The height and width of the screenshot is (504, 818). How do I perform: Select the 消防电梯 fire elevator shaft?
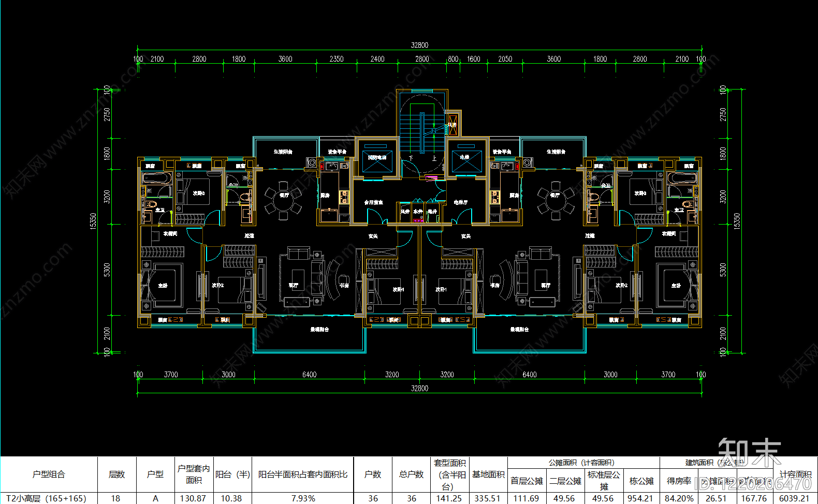[x=377, y=158]
